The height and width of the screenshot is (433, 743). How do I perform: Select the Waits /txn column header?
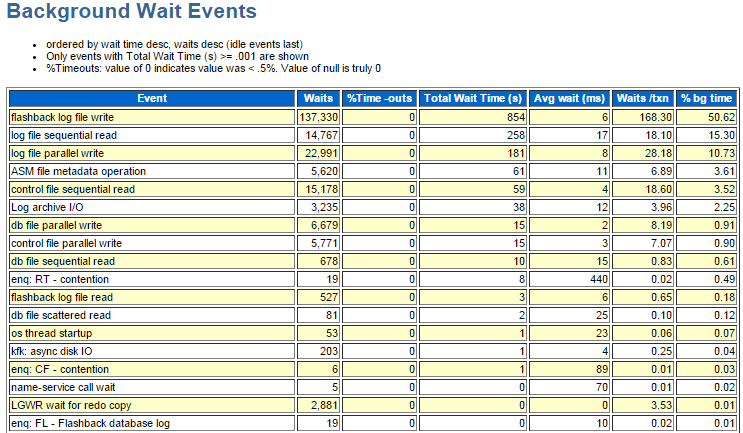point(643,99)
